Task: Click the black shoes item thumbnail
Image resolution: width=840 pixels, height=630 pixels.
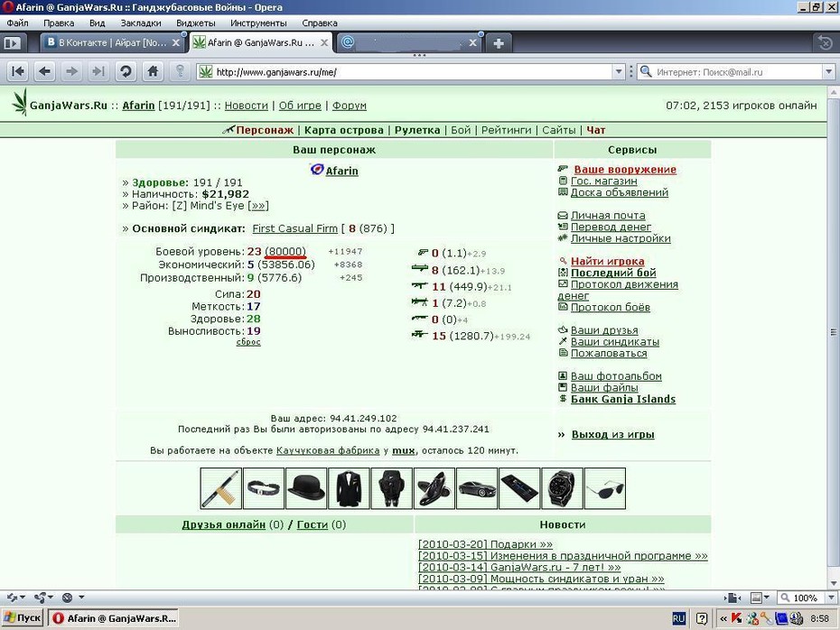Action: click(x=434, y=488)
